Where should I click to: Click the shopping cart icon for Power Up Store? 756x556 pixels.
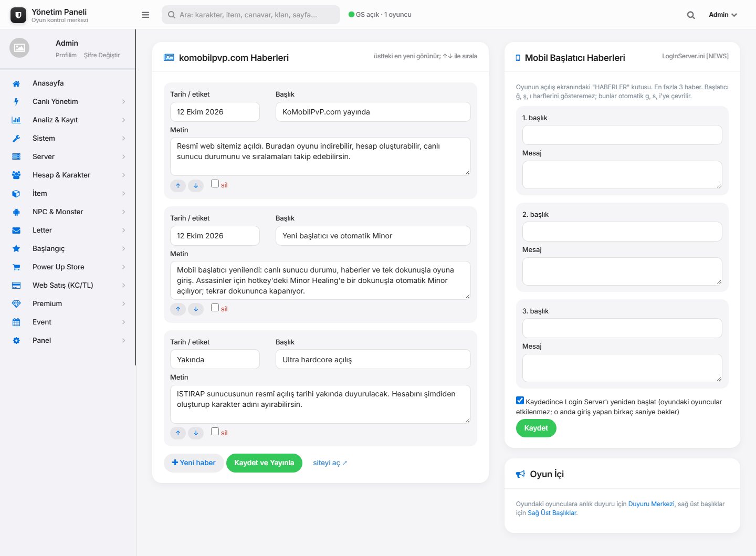pos(16,267)
